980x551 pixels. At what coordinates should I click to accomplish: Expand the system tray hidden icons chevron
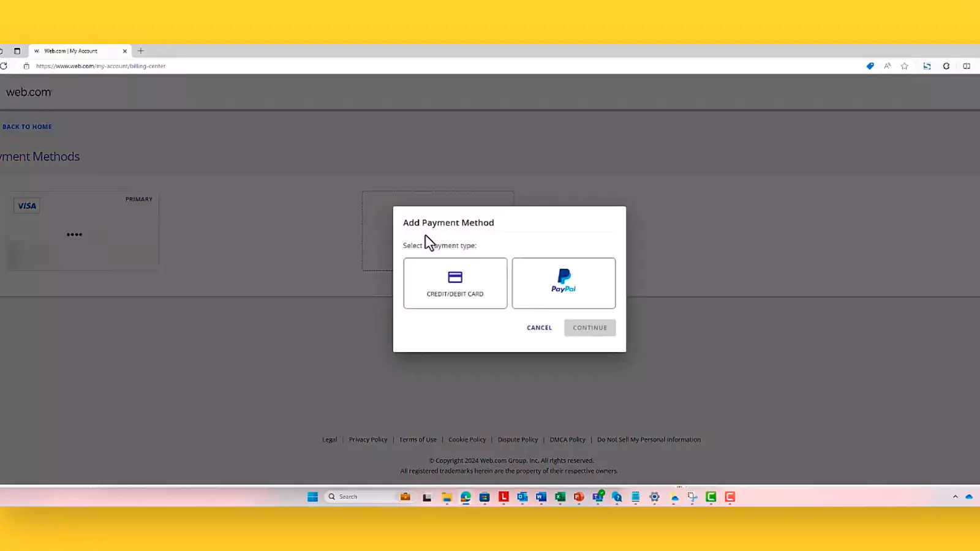click(x=955, y=497)
